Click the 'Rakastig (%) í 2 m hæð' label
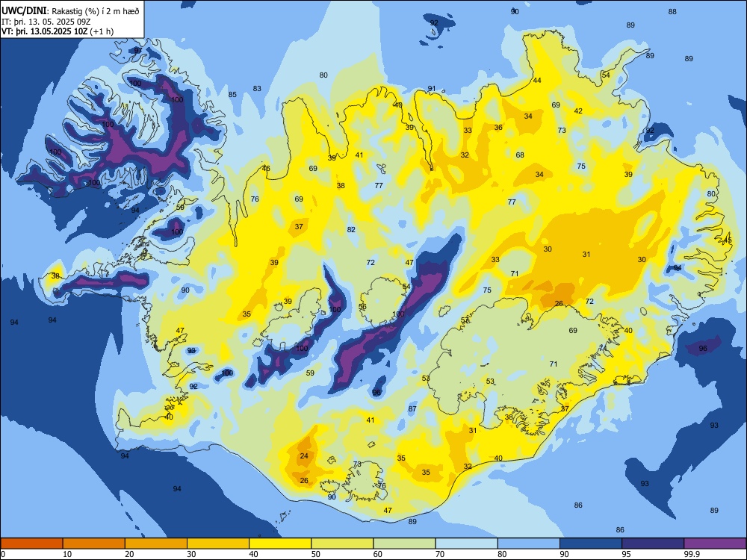The height and width of the screenshot is (560, 747). pyautogui.click(x=96, y=11)
